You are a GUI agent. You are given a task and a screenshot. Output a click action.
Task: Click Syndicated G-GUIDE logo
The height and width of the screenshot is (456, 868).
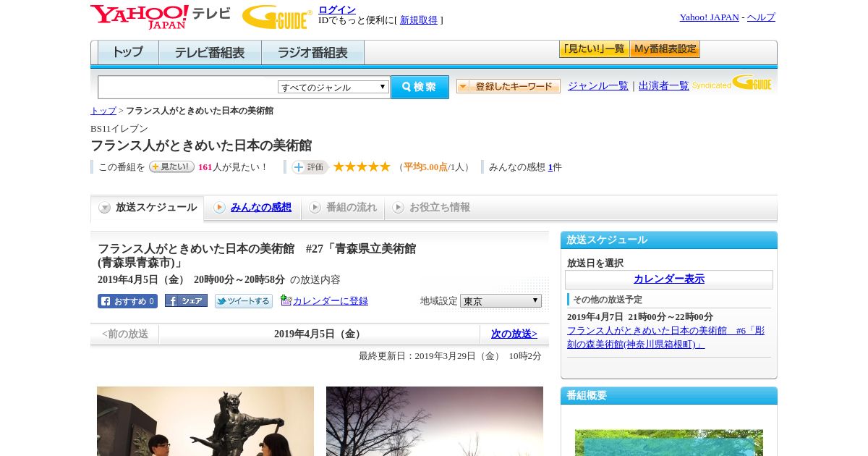point(732,83)
